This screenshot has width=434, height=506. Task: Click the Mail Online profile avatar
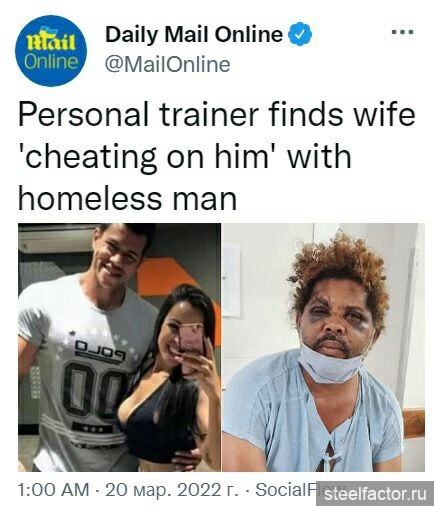[51, 51]
